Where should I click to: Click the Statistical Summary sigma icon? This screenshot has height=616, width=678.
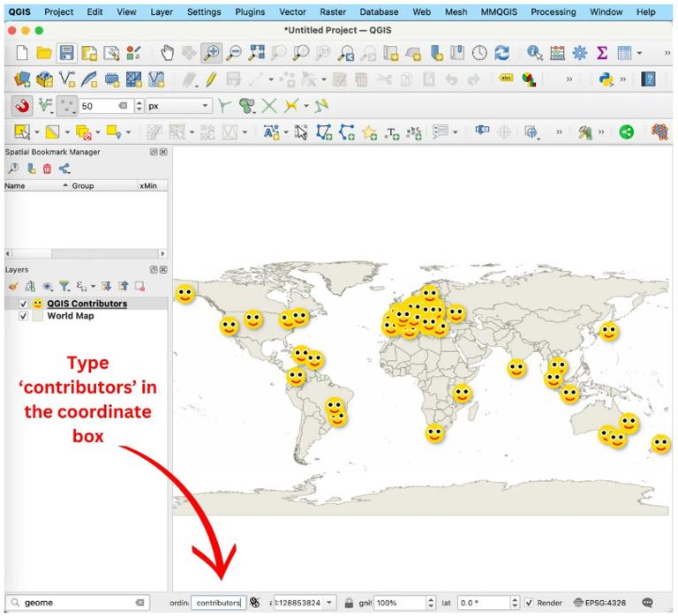coord(602,53)
